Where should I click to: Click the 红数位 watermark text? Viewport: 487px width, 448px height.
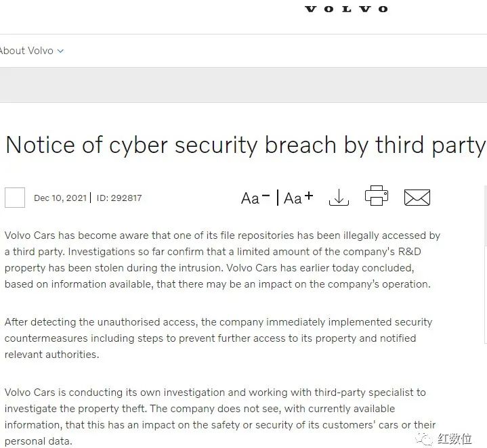click(x=454, y=439)
